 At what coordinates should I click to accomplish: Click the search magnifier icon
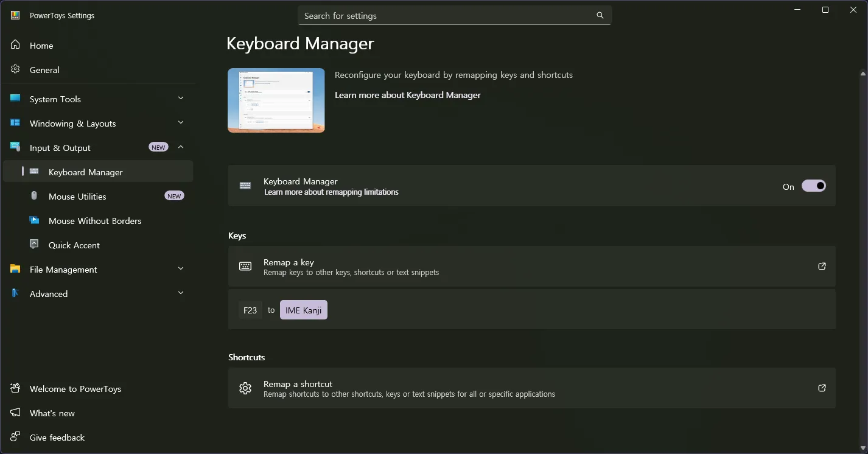(600, 16)
